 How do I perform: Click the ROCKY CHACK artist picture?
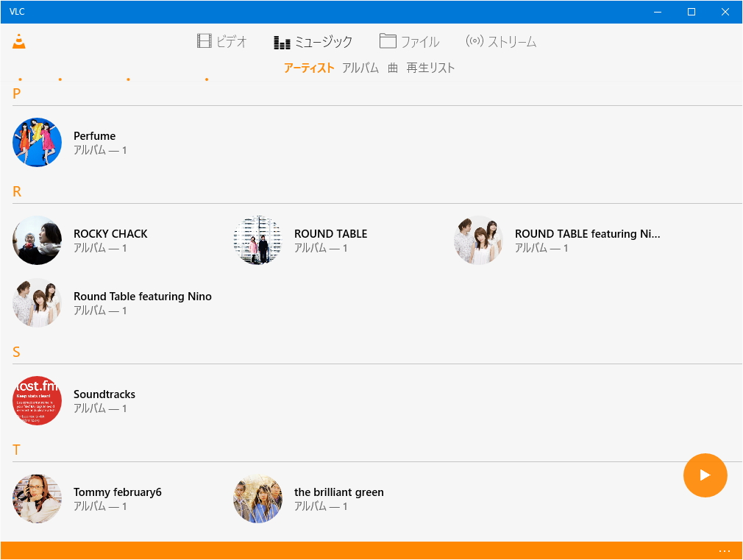coord(37,241)
